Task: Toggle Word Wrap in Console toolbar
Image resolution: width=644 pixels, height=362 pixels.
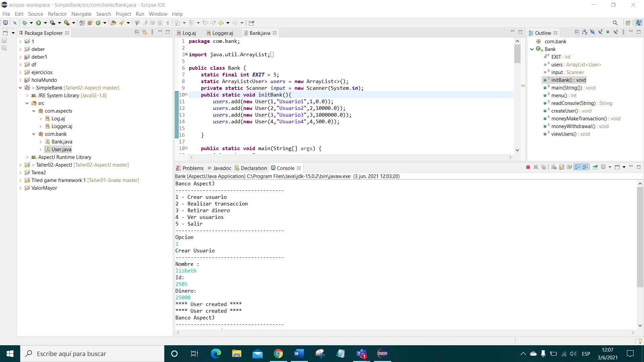Action: point(569,167)
